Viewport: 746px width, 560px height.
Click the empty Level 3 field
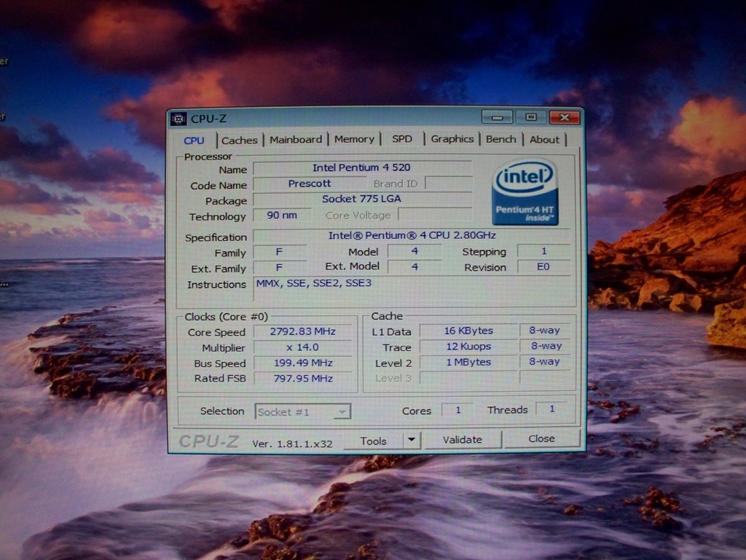coord(468,377)
